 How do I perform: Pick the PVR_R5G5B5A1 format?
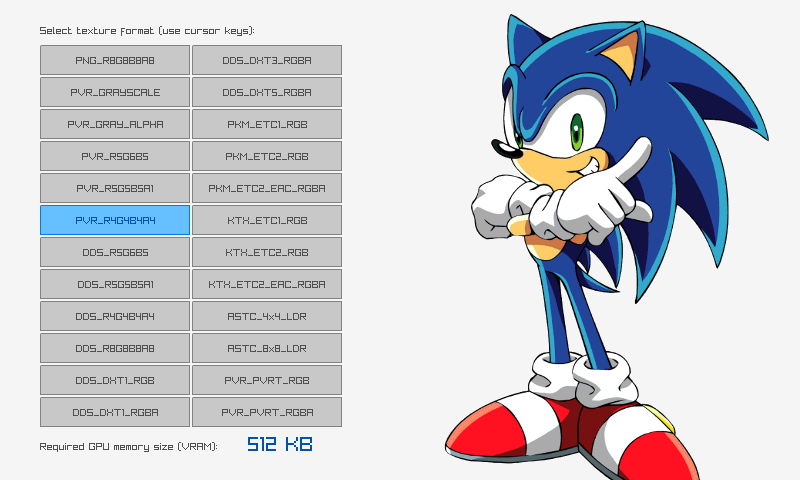tap(115, 188)
